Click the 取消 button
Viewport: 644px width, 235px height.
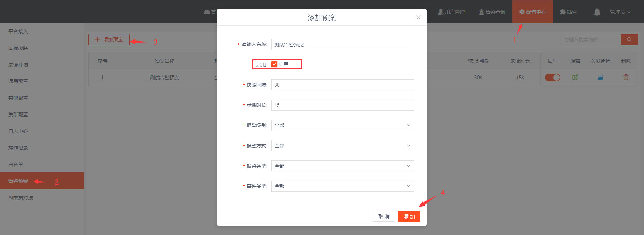click(384, 216)
